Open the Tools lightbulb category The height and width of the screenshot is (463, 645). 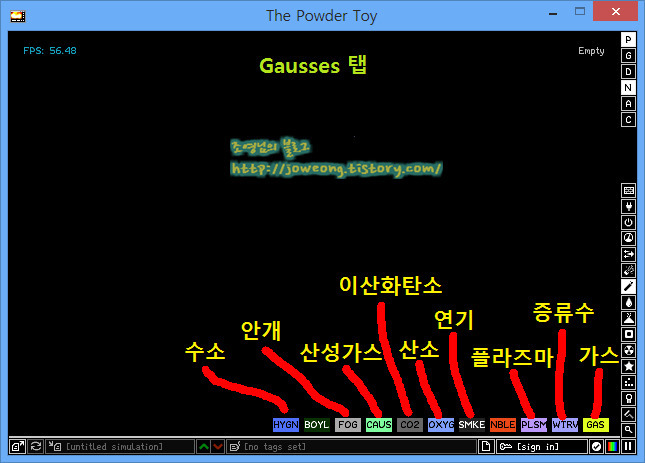point(628,398)
